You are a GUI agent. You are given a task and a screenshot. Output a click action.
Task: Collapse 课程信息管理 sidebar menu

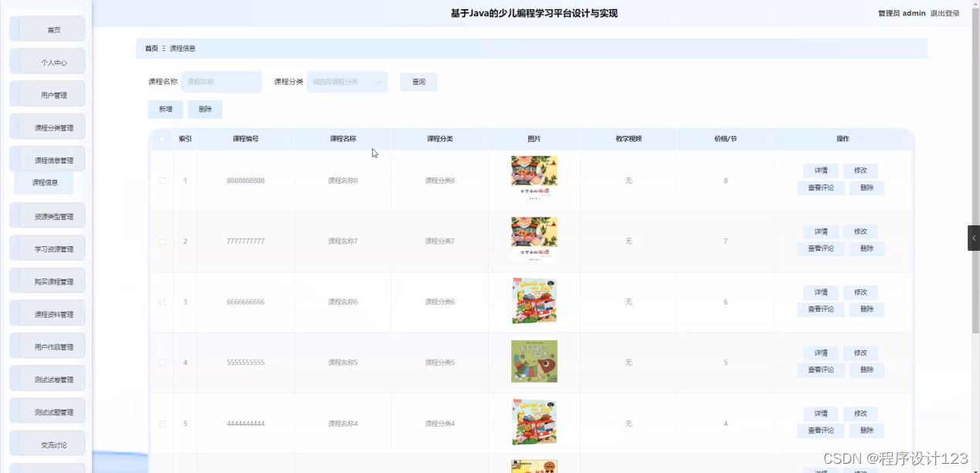point(47,160)
